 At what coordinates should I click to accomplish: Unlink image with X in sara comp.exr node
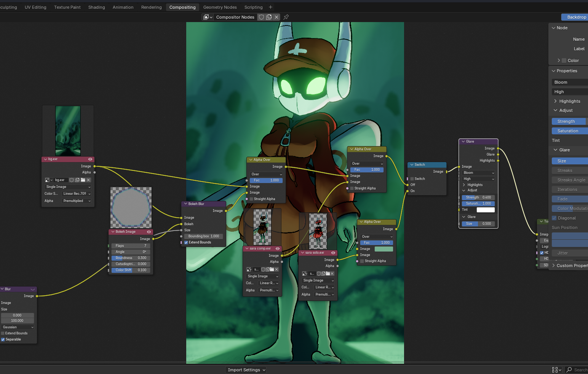click(276, 269)
